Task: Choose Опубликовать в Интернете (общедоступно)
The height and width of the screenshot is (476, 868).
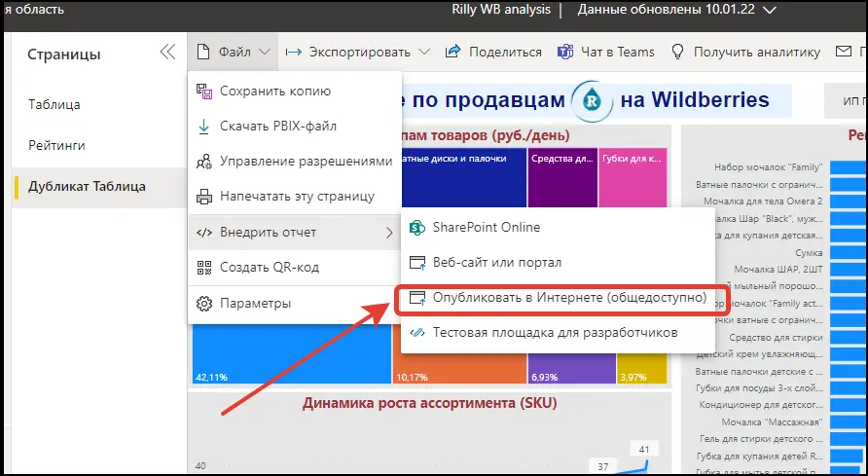Action: pyautogui.click(x=558, y=298)
